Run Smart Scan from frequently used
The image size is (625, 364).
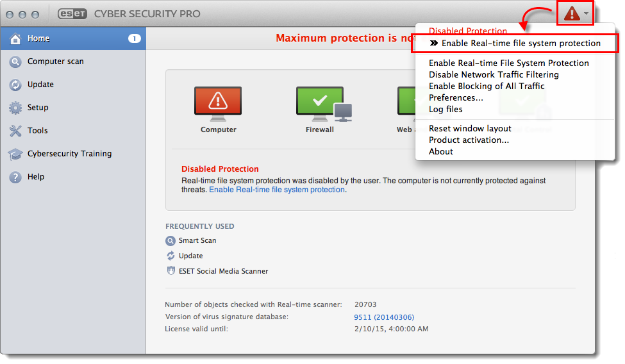[197, 241]
